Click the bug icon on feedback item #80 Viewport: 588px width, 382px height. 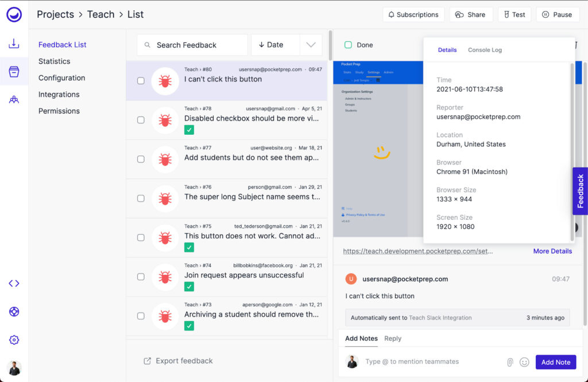point(165,81)
